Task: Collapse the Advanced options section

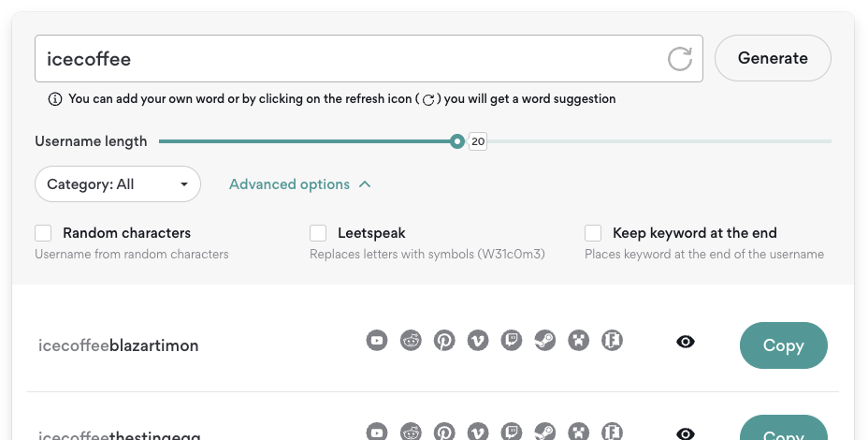Action: (x=299, y=184)
